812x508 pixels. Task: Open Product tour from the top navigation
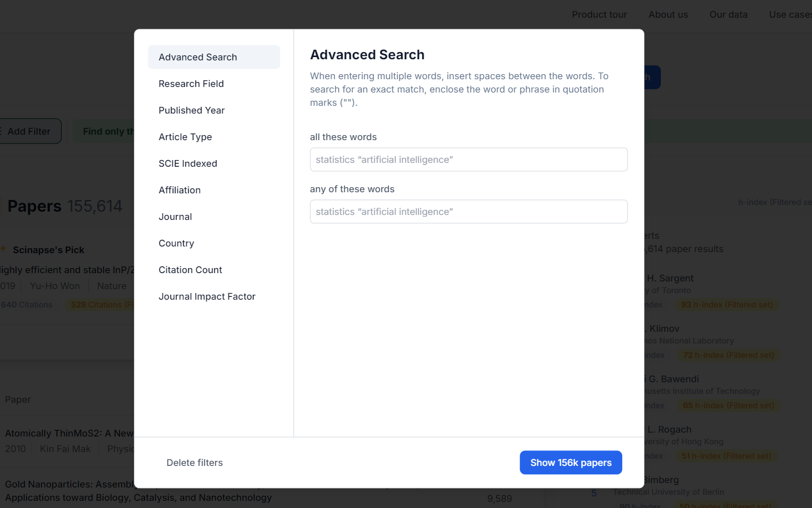(599, 14)
